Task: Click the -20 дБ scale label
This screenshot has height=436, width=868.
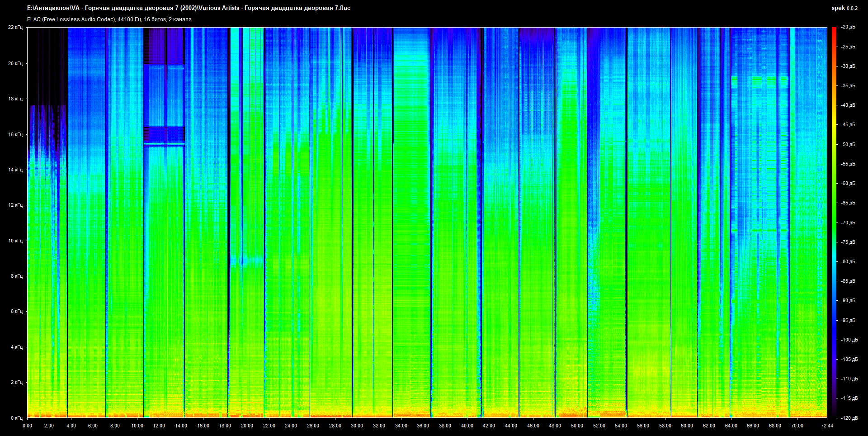Action: click(x=848, y=27)
